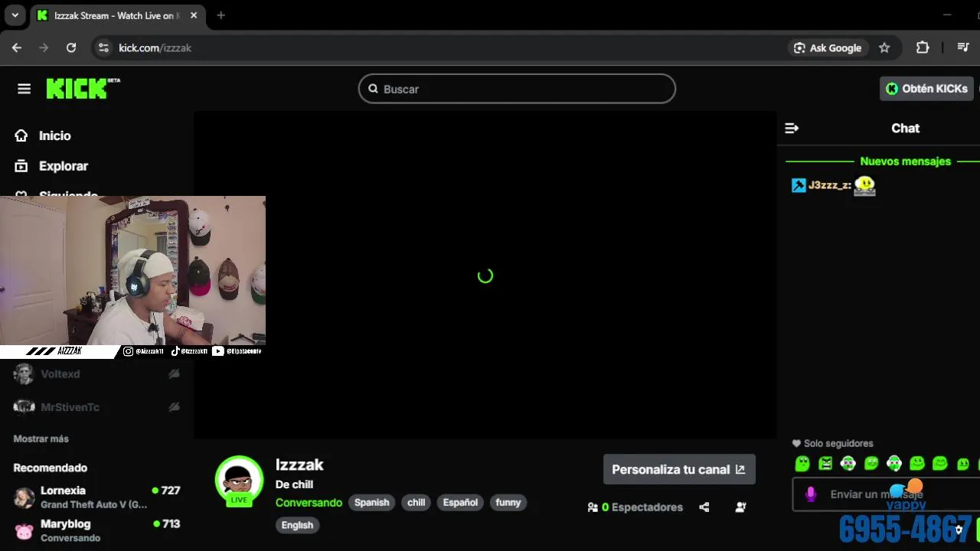Focus the Buscar search field

point(517,89)
